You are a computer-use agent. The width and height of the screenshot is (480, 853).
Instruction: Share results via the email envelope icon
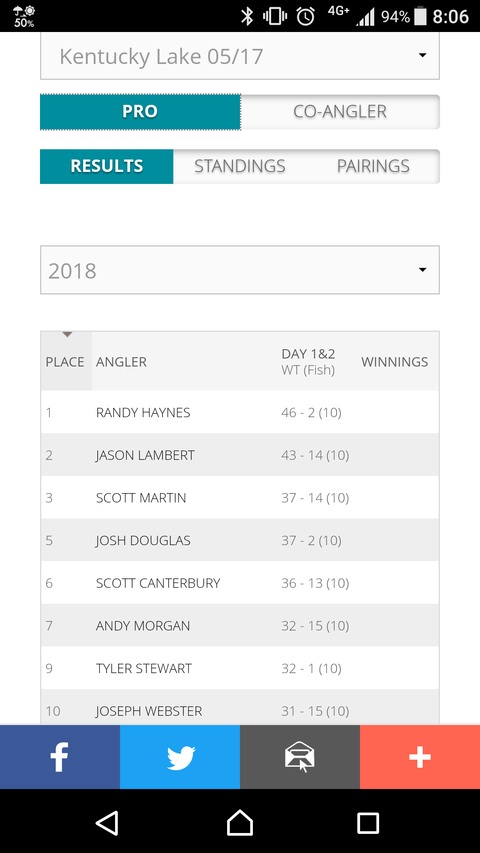pos(300,757)
